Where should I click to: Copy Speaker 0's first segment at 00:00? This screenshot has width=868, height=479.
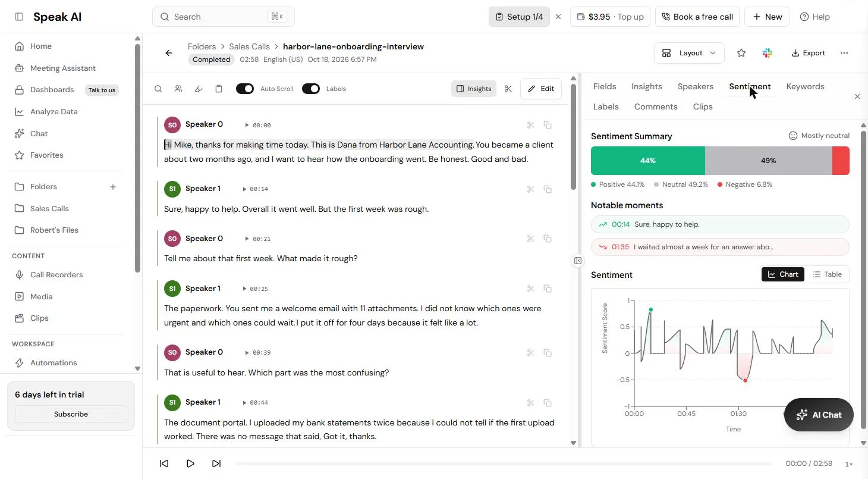[548, 125]
